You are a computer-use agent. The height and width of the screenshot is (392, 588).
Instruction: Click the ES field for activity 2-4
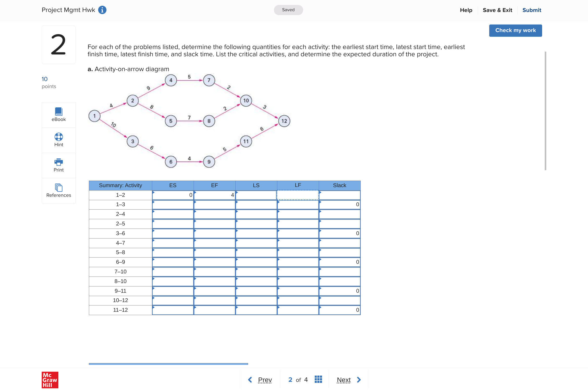point(173,214)
